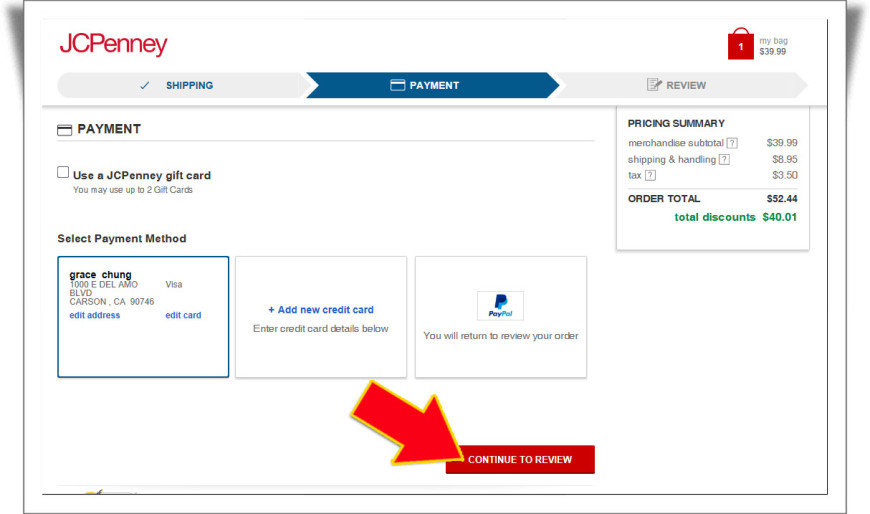Click 'Enter credit card details below' text
Screen dimensions: 870x514
click(321, 329)
